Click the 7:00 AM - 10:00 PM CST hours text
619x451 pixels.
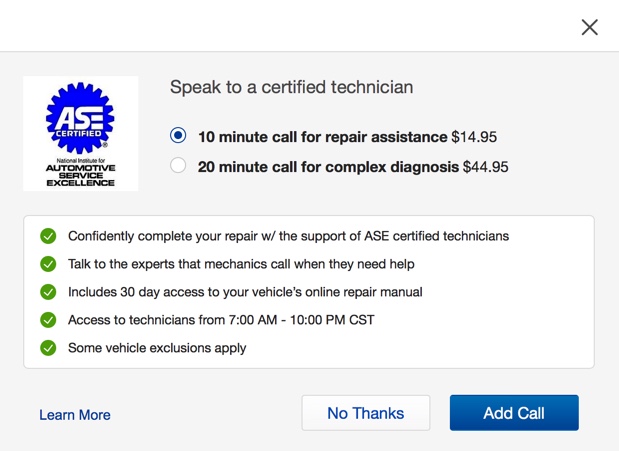click(301, 320)
